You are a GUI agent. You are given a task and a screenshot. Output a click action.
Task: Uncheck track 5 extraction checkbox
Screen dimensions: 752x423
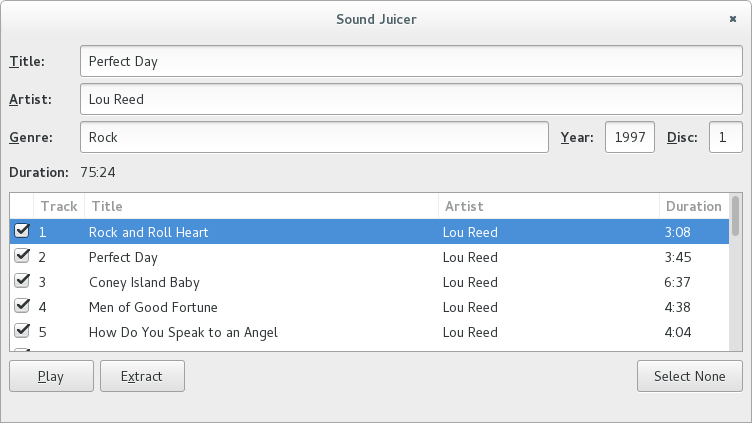(x=22, y=331)
